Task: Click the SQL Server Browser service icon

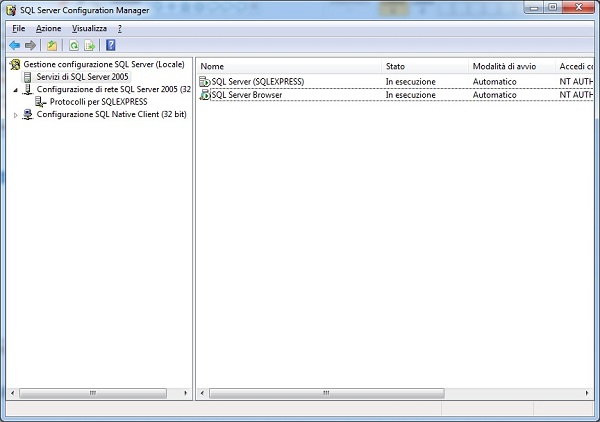Action: point(205,95)
